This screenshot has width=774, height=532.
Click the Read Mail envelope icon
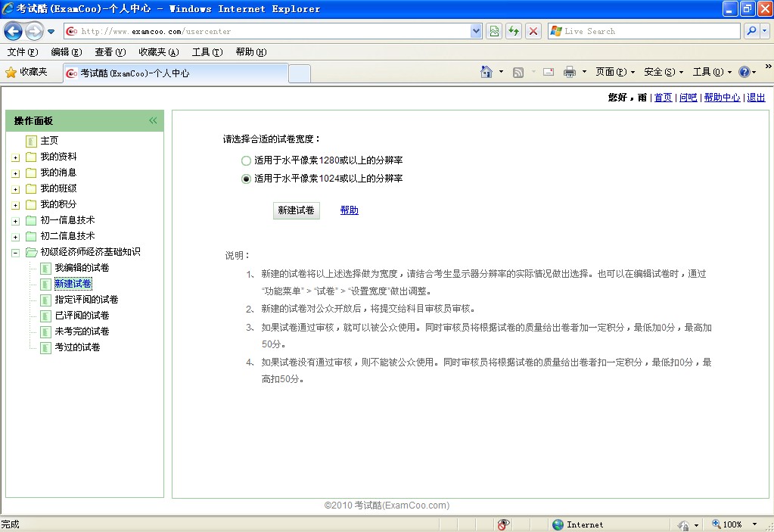pos(549,72)
